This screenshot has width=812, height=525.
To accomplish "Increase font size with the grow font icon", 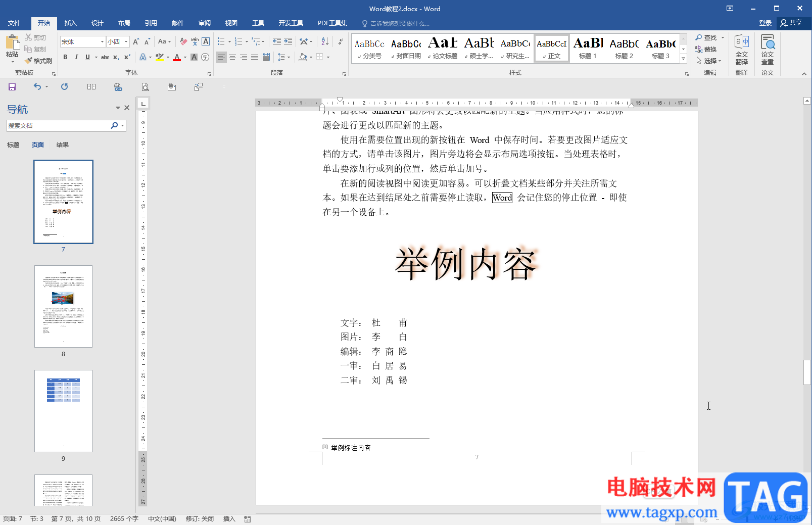I will pyautogui.click(x=136, y=41).
